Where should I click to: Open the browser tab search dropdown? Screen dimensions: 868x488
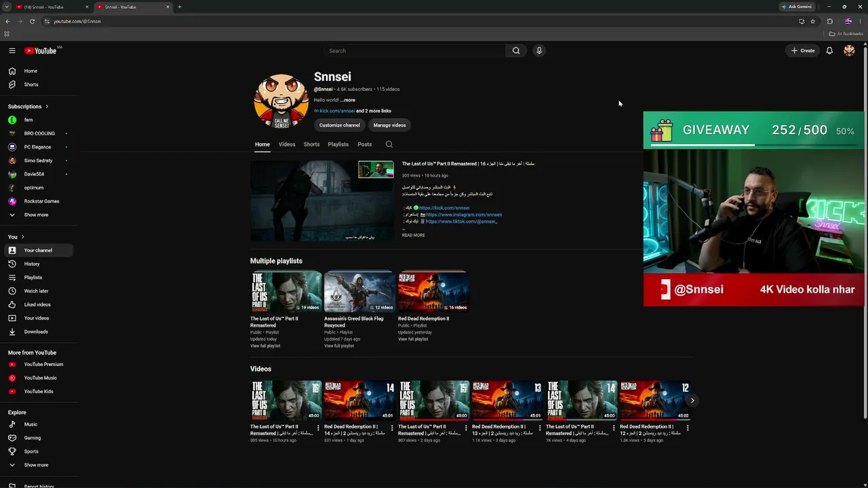[x=7, y=7]
